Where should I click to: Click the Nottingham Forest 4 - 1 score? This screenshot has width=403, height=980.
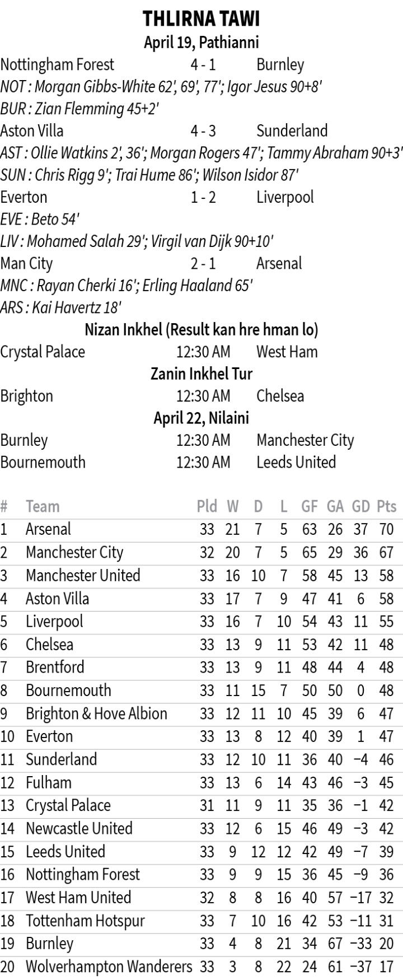click(203, 65)
